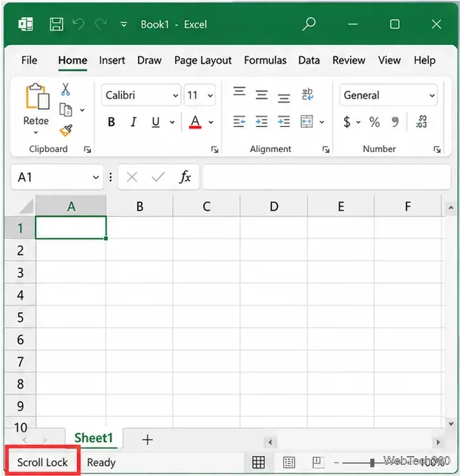The width and height of the screenshot is (460, 476).
Task: Click Merge and Center icon
Action: point(306,122)
